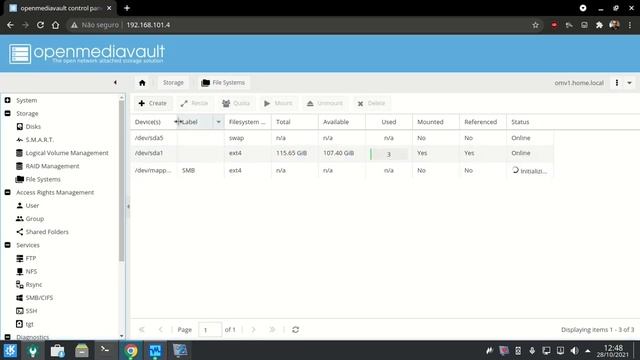The height and width of the screenshot is (360, 640).
Task: Go to the first page
Action: (142, 329)
